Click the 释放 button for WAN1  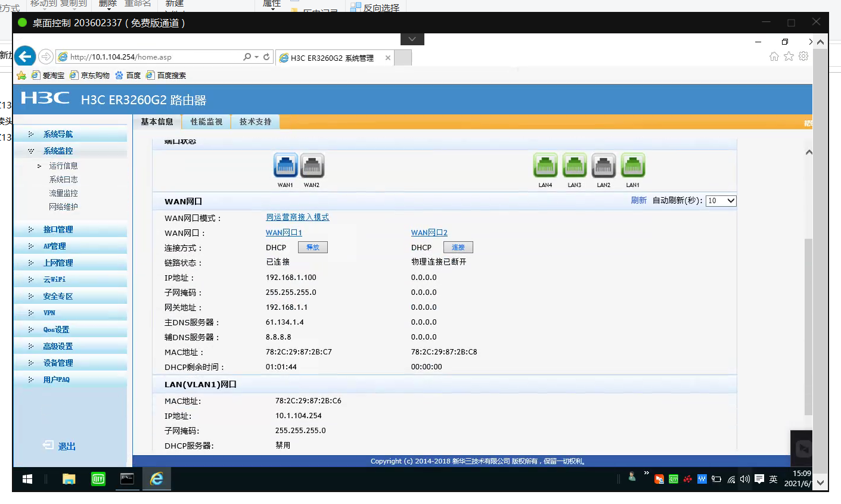(313, 247)
